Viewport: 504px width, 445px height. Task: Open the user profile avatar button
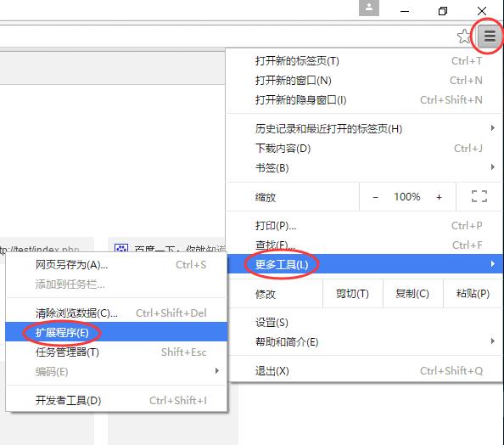tap(369, 8)
